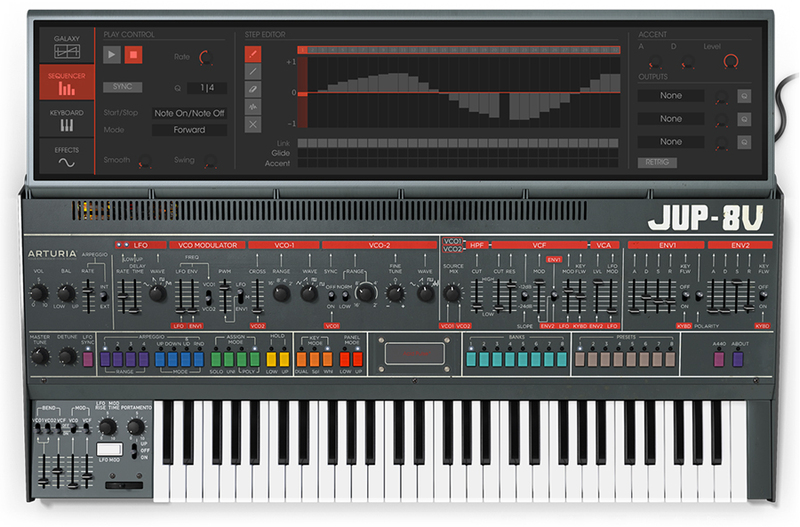This screenshot has width=800, height=527.
Task: Open the Keyboard panel tab
Action: point(67,120)
